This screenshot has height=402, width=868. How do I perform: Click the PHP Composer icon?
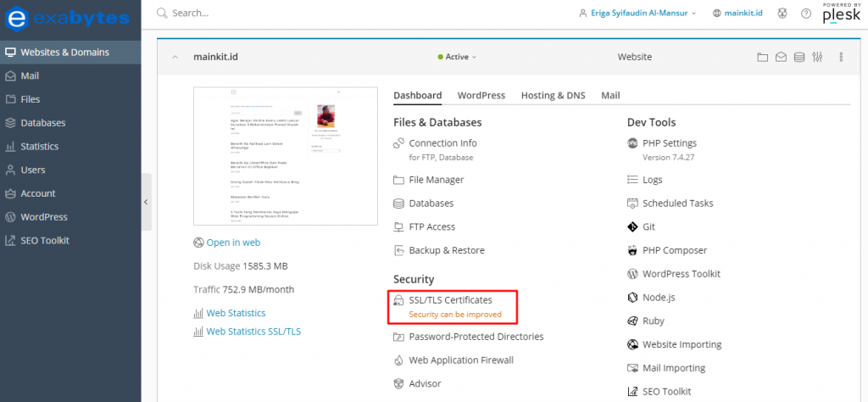[x=632, y=250]
